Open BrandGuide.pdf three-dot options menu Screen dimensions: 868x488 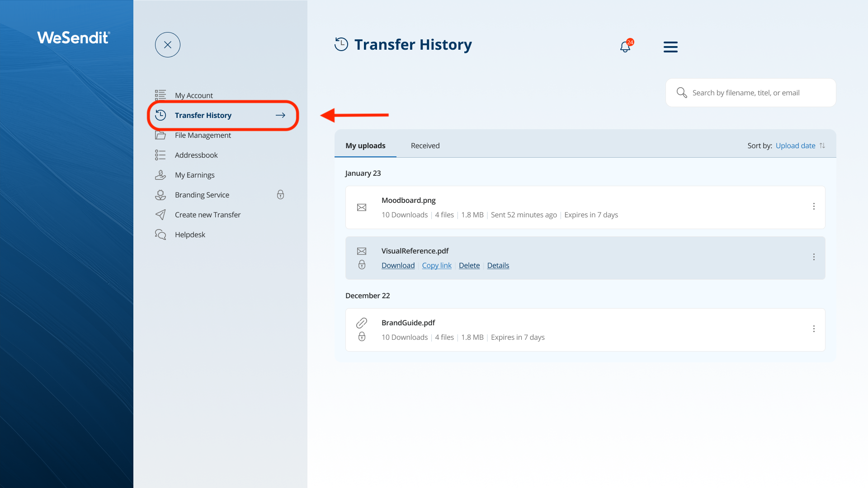click(x=814, y=329)
